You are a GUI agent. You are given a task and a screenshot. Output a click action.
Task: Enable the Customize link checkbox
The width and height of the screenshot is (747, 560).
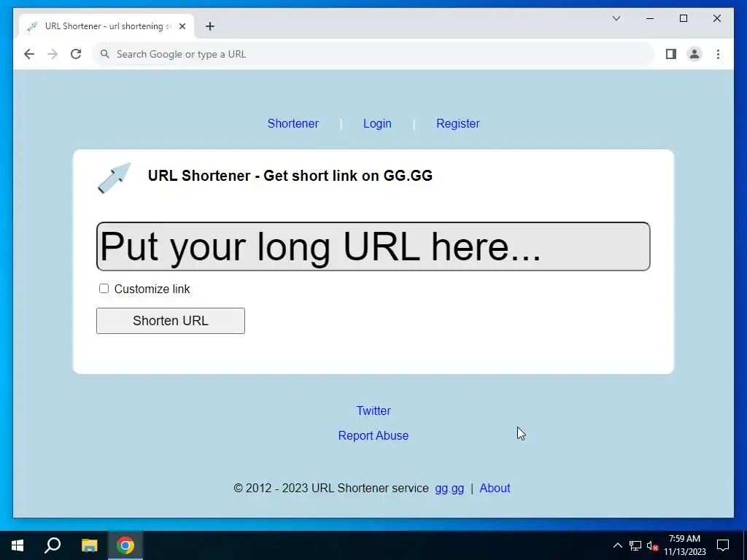tap(104, 289)
